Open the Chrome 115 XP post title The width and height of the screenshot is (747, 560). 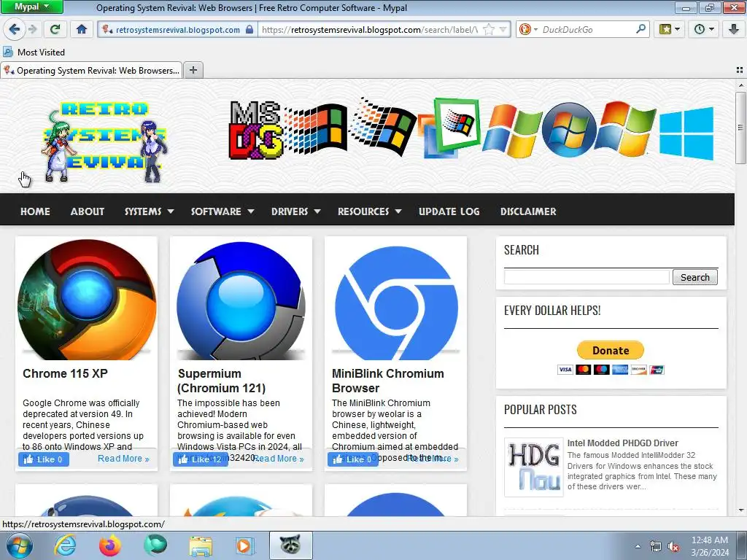point(65,373)
